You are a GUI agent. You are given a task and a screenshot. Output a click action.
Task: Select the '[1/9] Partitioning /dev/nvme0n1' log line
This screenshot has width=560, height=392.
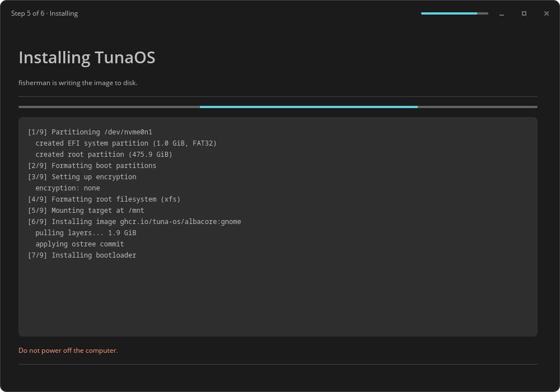coord(90,132)
